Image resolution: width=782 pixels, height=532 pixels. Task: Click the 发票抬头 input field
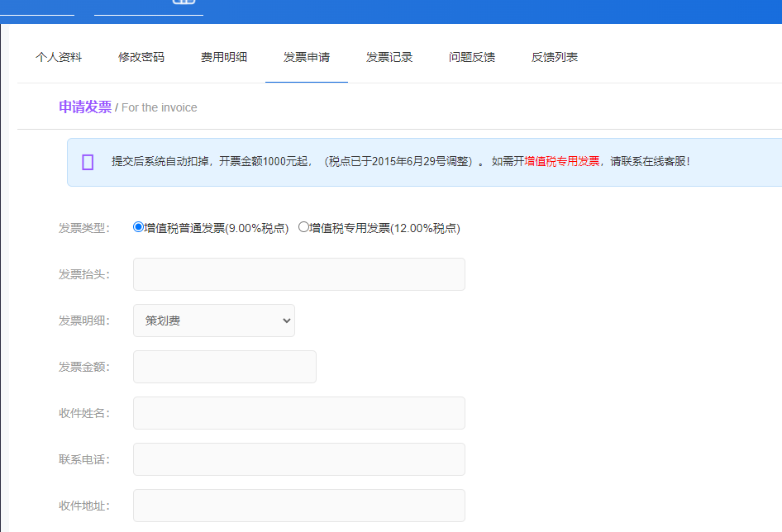pos(298,273)
